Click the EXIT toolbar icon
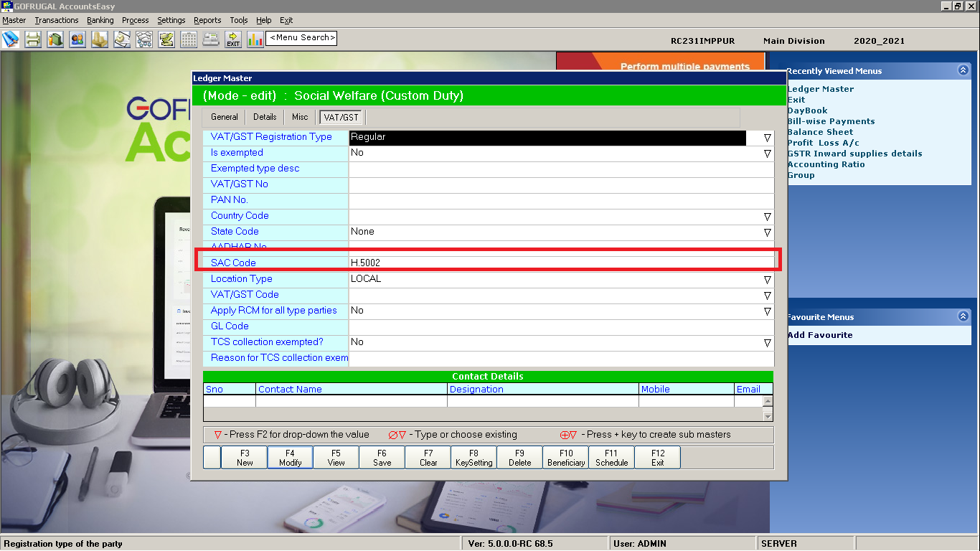980x551 pixels. 233,39
